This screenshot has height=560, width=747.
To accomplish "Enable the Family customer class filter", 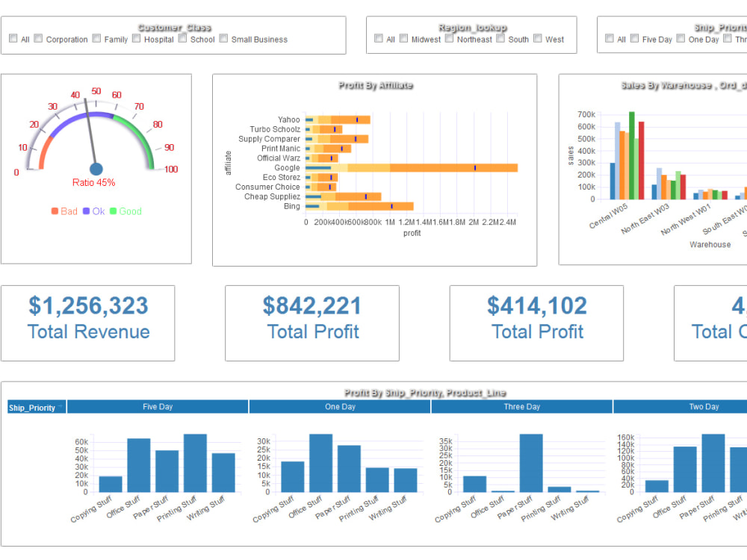I will 96,38.
